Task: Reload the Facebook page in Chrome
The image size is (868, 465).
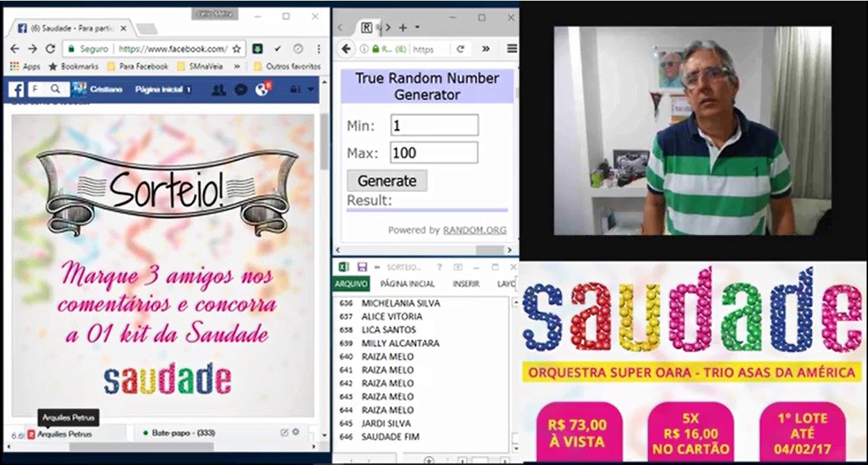Action: (50, 49)
